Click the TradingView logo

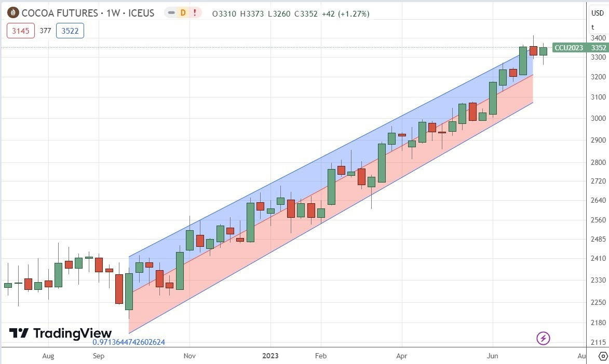tap(60, 333)
